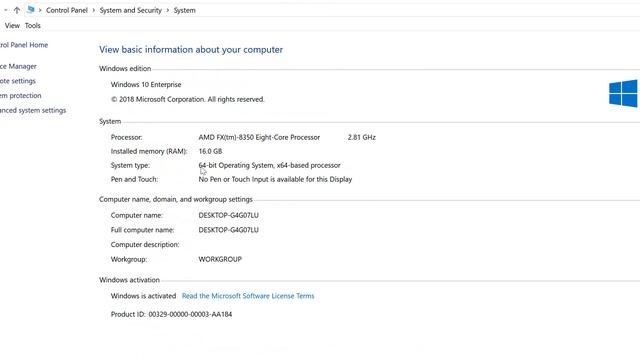Click 'Installed memory (RAM):' label
Viewport: 640px width, 360px height.
tap(149, 151)
